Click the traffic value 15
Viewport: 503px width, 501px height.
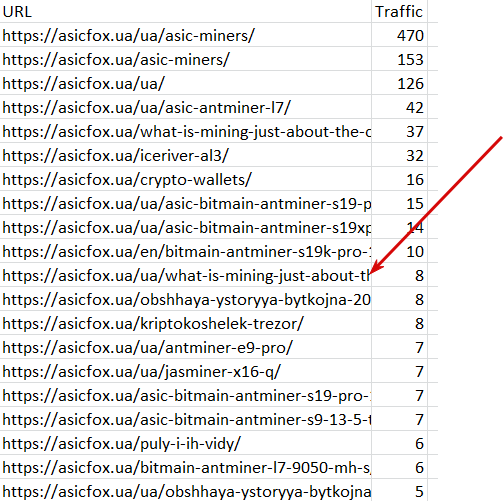pos(399,203)
